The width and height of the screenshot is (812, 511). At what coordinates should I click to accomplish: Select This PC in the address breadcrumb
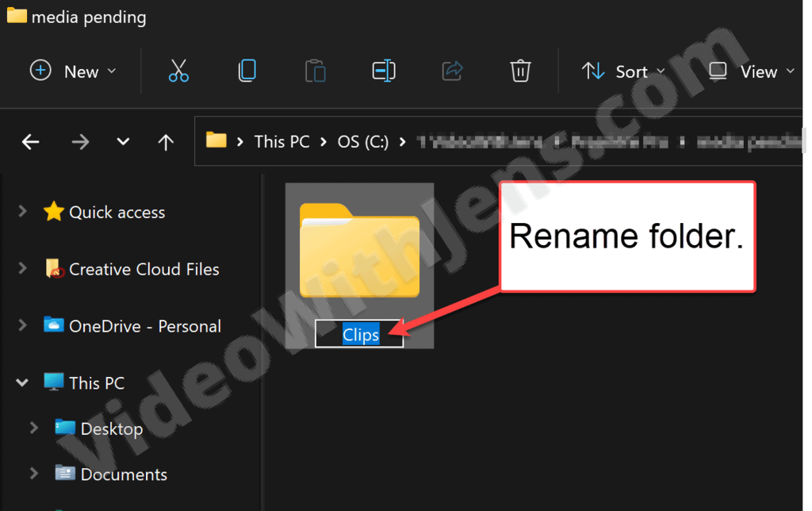point(282,141)
